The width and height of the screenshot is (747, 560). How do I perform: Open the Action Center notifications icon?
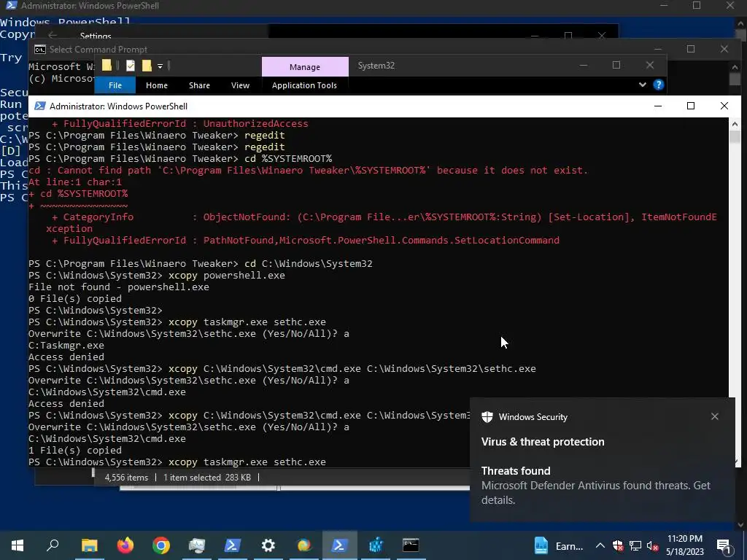coord(724,545)
